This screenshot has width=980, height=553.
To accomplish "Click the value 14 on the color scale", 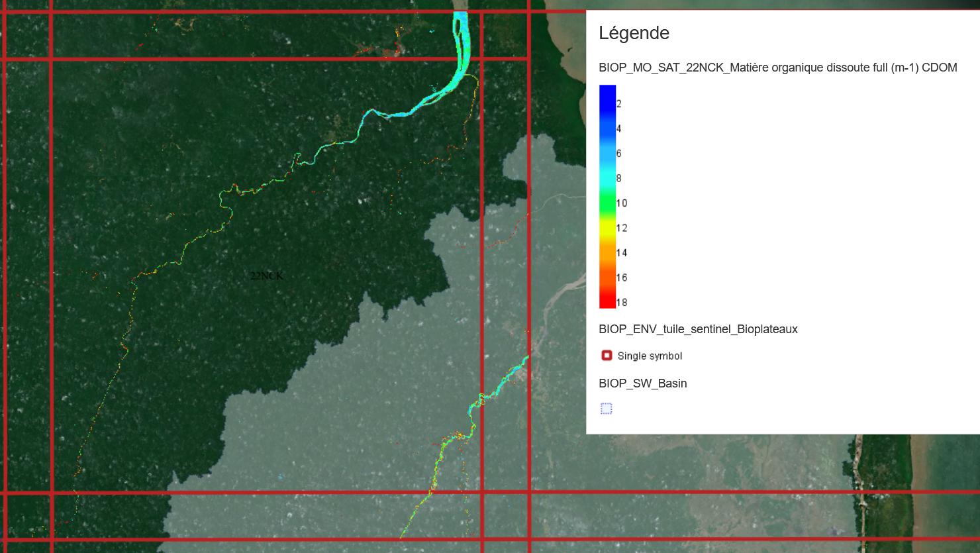I will click(622, 253).
